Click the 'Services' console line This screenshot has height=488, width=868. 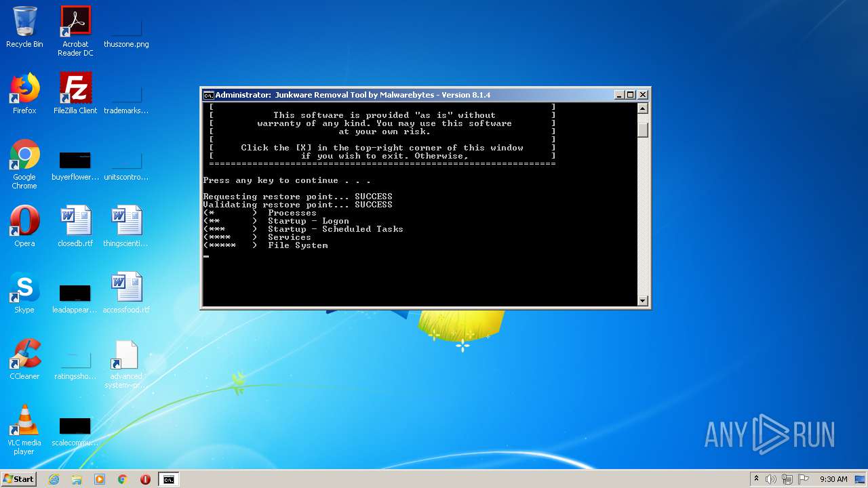[x=258, y=237]
